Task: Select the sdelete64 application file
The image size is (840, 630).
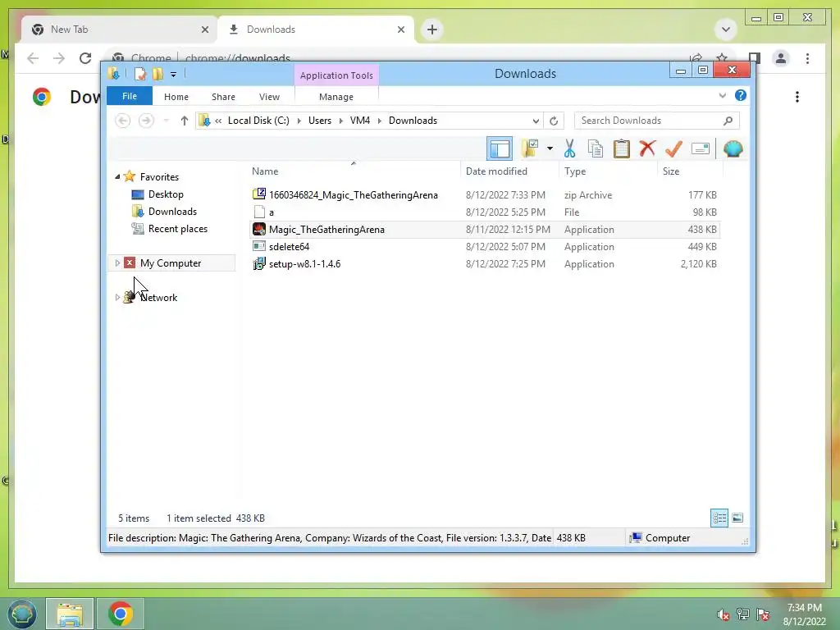Action: point(484,246)
